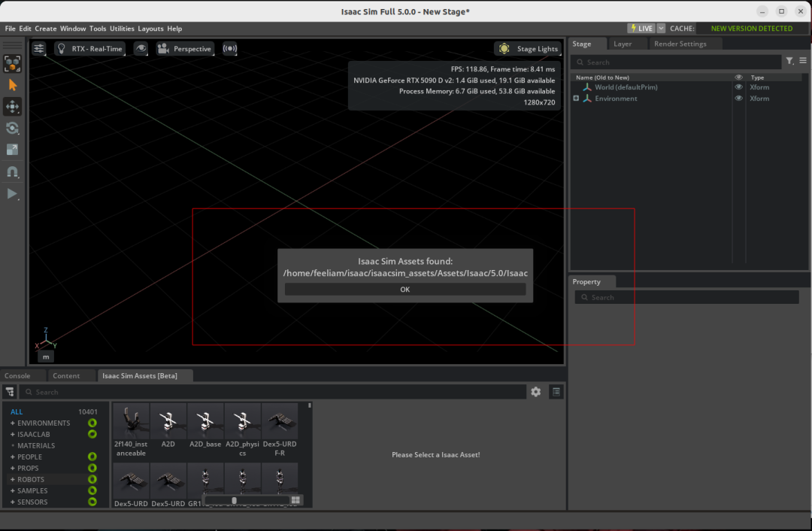812x531 pixels.
Task: Open the File menu
Action: [11, 29]
